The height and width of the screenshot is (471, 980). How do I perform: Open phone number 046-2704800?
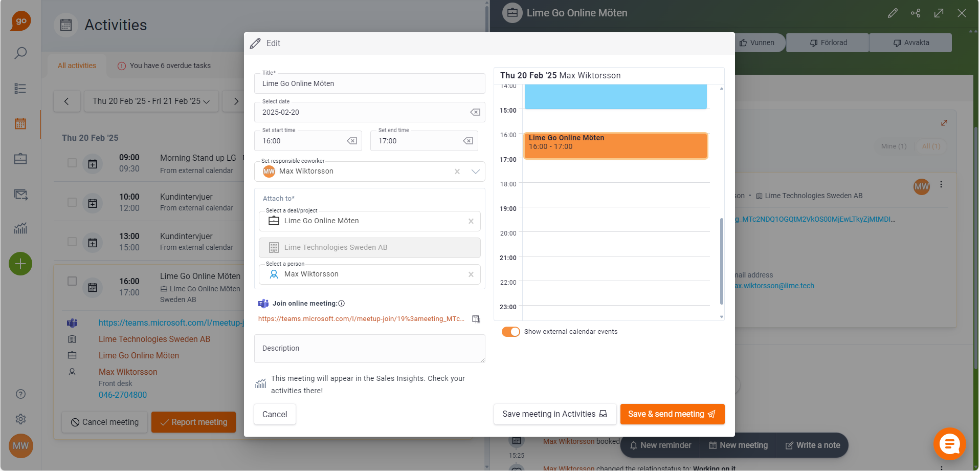pos(123,395)
